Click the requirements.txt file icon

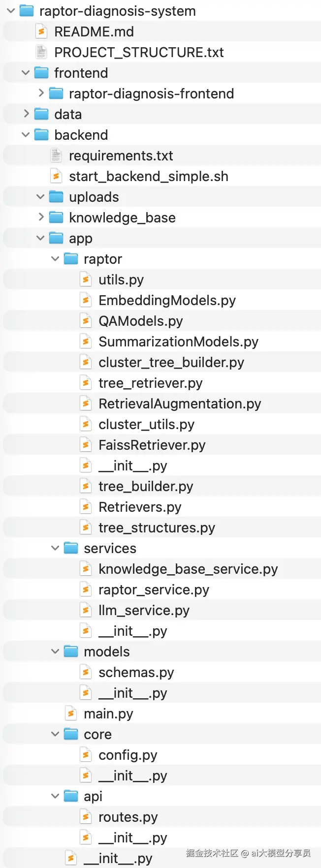point(57,156)
